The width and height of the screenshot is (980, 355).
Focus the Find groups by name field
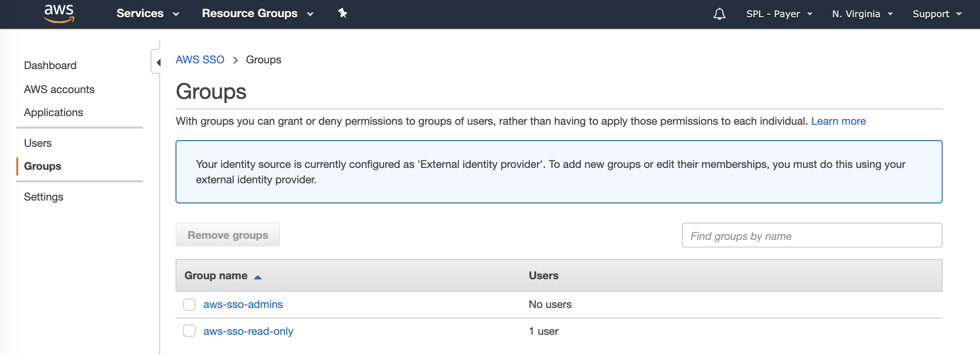pyautogui.click(x=812, y=235)
